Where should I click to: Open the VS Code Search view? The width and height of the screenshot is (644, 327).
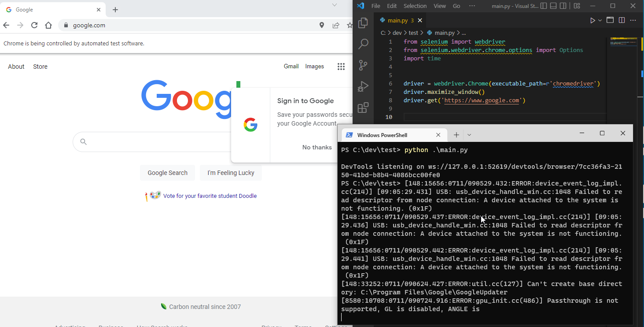(x=363, y=44)
